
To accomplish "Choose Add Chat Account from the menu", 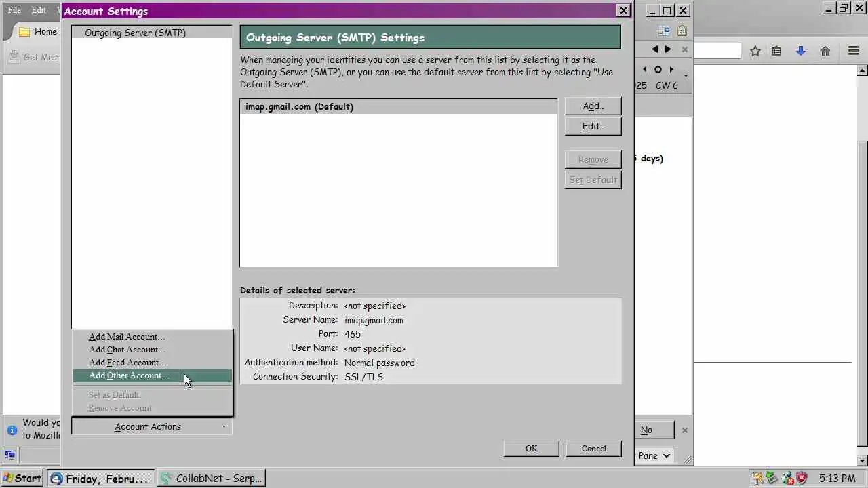I will pos(127,350).
